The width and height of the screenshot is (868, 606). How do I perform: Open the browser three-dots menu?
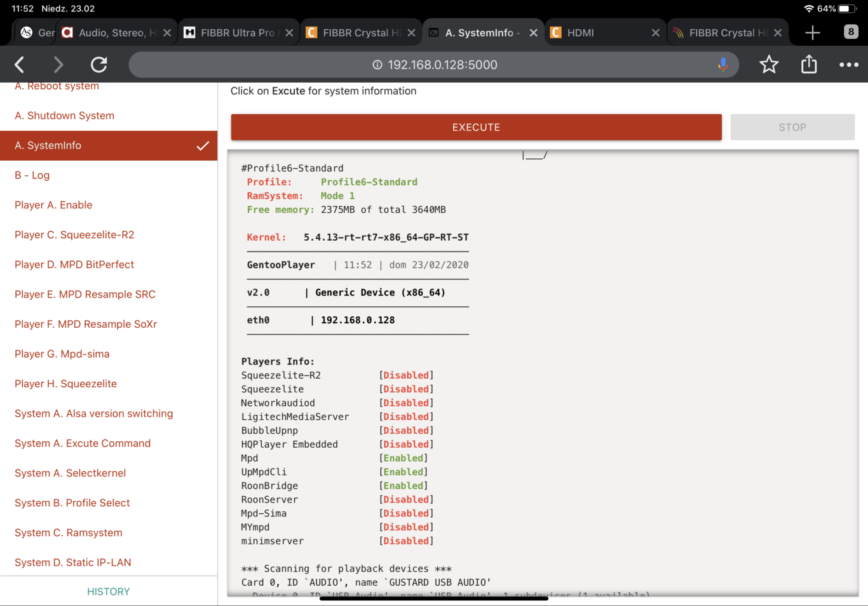click(849, 65)
